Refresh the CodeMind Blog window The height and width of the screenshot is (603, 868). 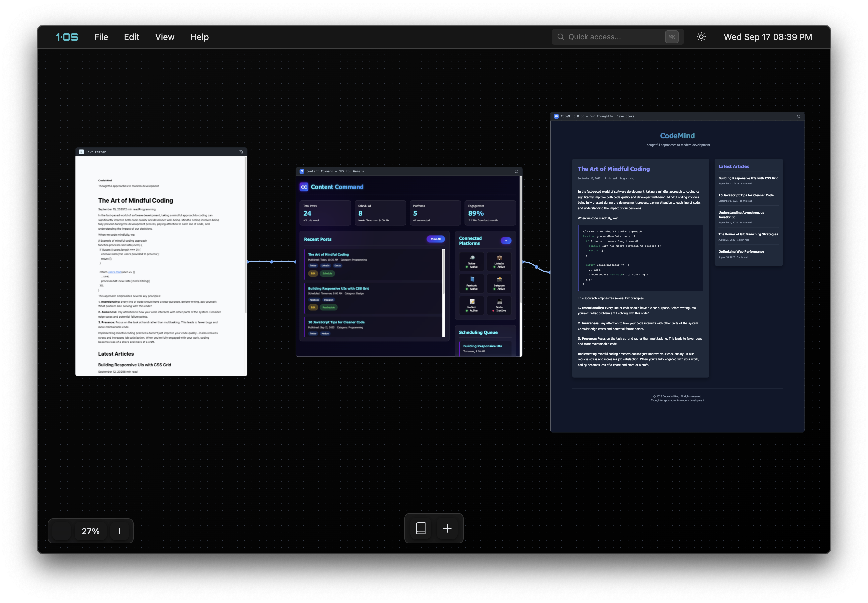tap(799, 116)
